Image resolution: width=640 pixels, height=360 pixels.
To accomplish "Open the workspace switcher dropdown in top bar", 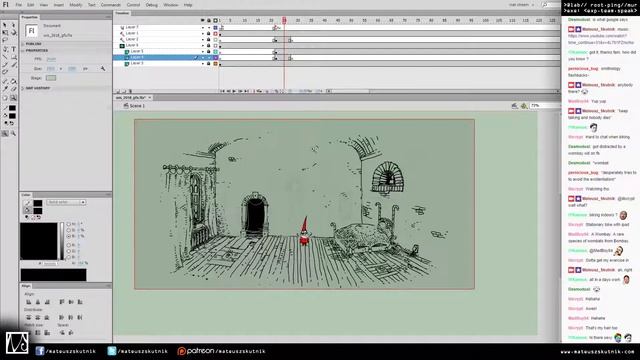I will coord(521,5).
